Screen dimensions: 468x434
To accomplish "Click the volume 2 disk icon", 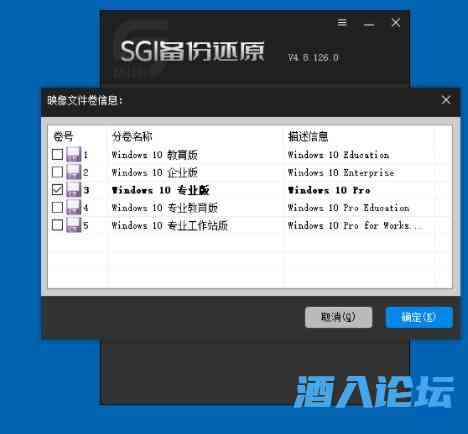I will click(x=74, y=172).
